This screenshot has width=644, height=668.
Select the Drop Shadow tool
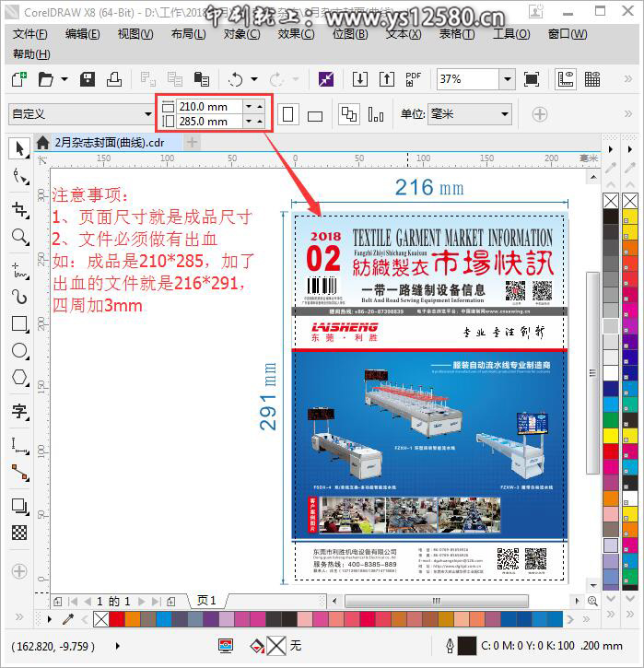pos(19,506)
